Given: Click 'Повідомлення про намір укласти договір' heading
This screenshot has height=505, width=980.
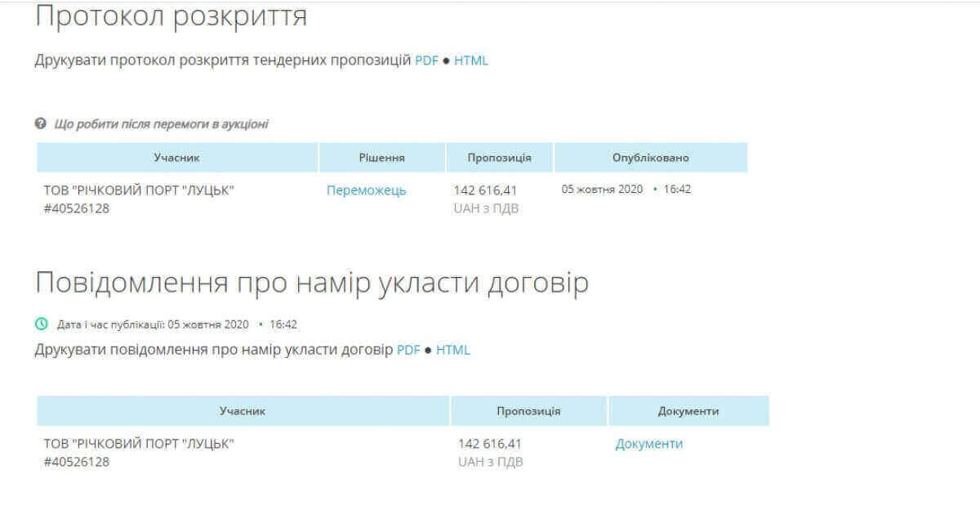Looking at the screenshot, I should pyautogui.click(x=311, y=283).
